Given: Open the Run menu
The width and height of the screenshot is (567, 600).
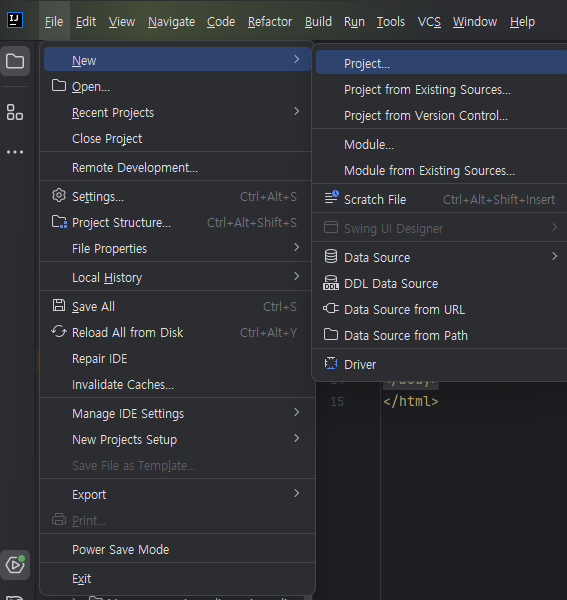Looking at the screenshot, I should click(354, 22).
